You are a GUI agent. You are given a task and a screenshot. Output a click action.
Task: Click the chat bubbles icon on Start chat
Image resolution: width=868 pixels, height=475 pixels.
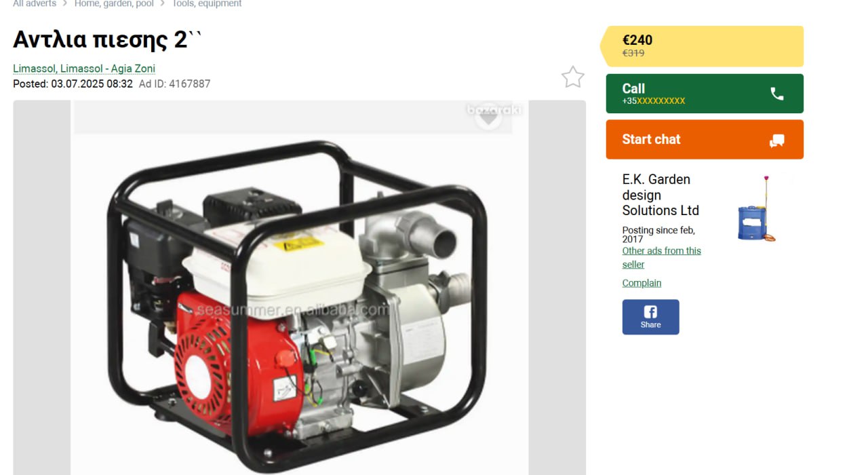(777, 140)
